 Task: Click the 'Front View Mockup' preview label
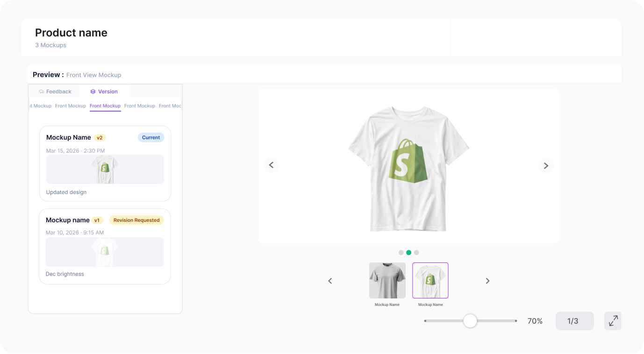click(x=93, y=75)
